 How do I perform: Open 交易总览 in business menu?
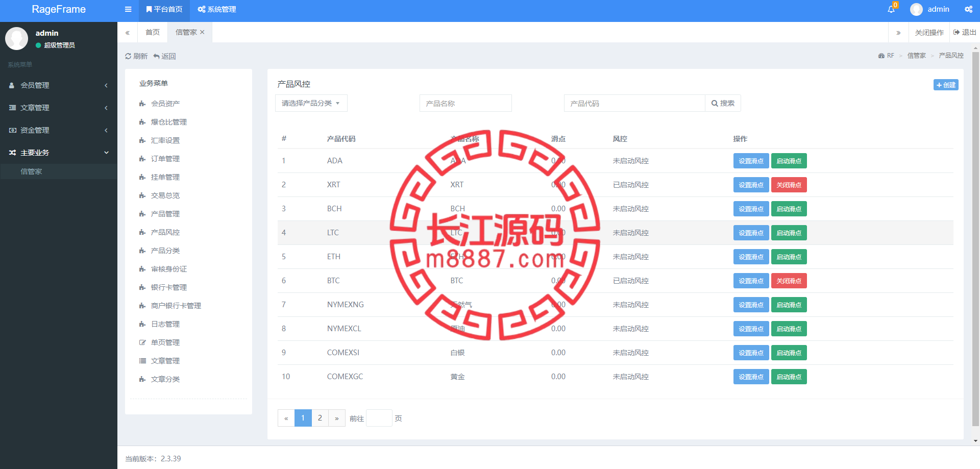pyautogui.click(x=165, y=195)
